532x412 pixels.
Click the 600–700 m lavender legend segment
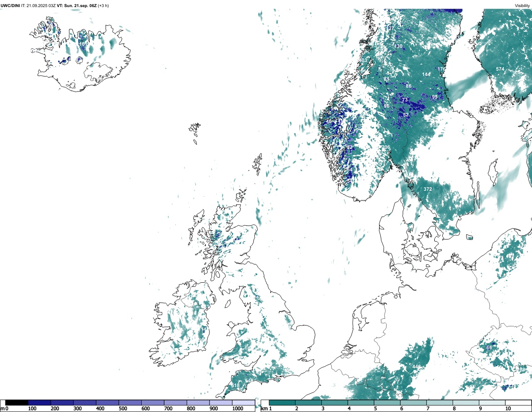153,402
